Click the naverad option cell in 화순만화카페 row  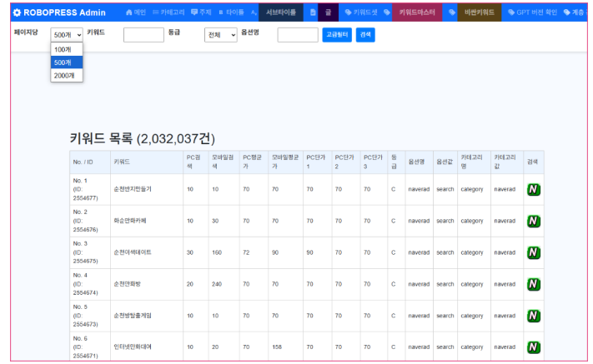[x=419, y=221]
